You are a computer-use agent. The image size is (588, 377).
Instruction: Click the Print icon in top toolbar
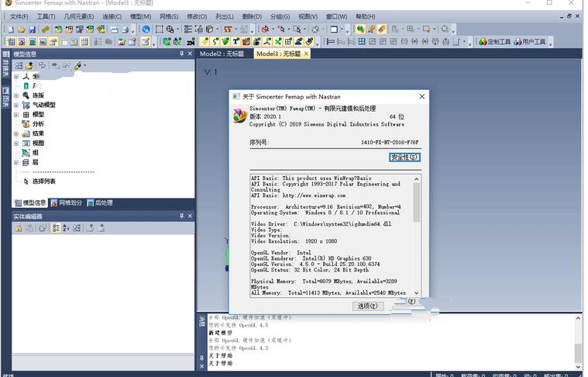coord(125,29)
